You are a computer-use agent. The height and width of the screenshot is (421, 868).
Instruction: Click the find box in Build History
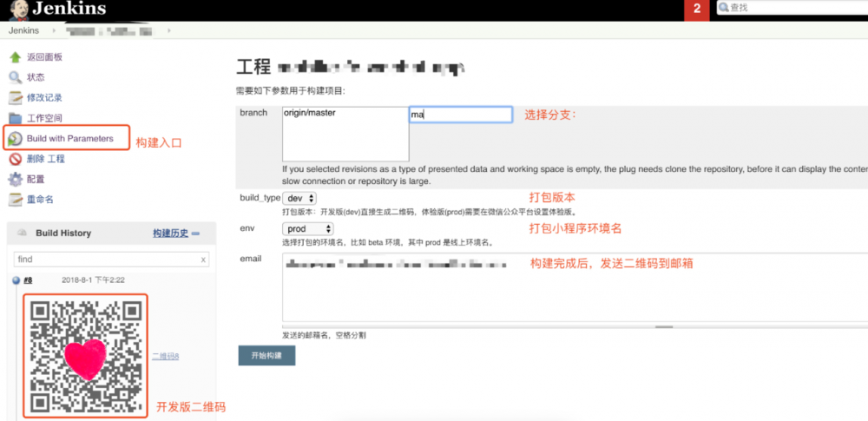tap(111, 260)
